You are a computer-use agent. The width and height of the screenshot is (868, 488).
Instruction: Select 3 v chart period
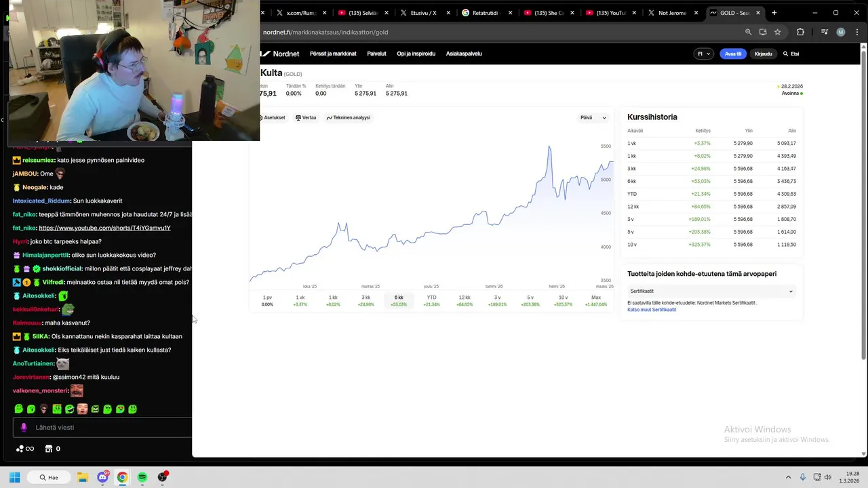pos(497,300)
